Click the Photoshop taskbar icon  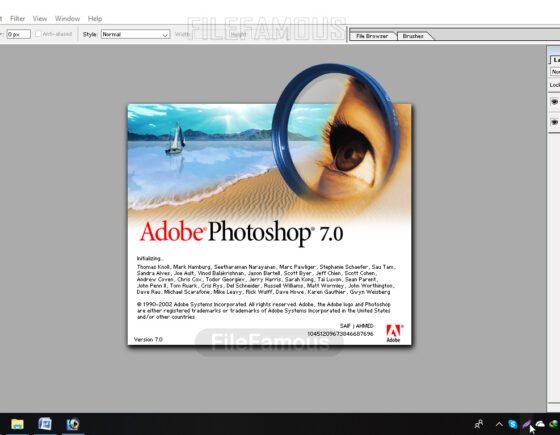73,424
